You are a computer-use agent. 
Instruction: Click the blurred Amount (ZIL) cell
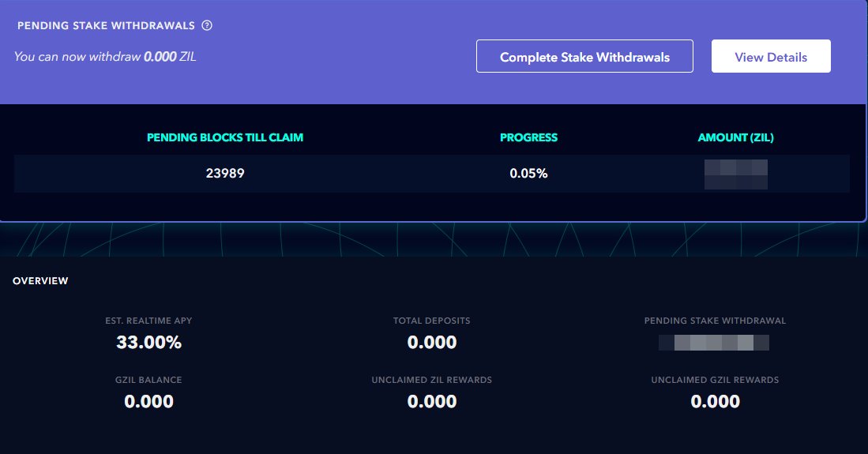(735, 174)
